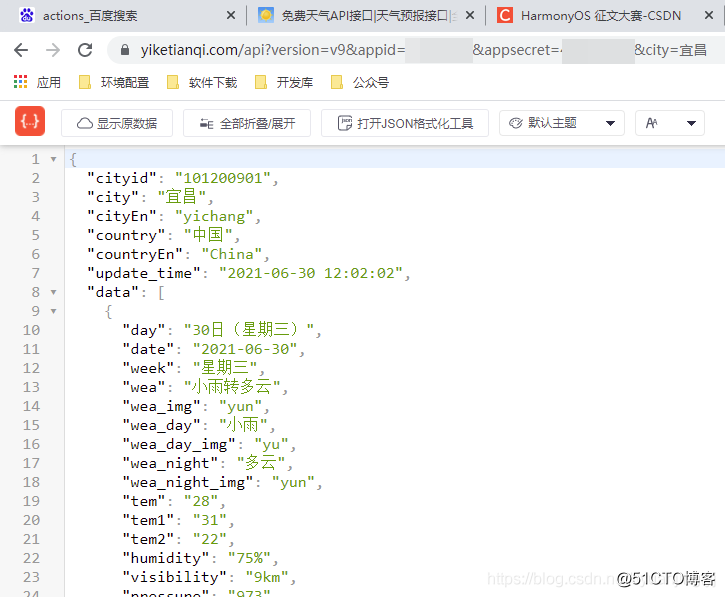This screenshot has width=725, height=597.
Task: Open the font size dropdown
Action: coord(670,123)
